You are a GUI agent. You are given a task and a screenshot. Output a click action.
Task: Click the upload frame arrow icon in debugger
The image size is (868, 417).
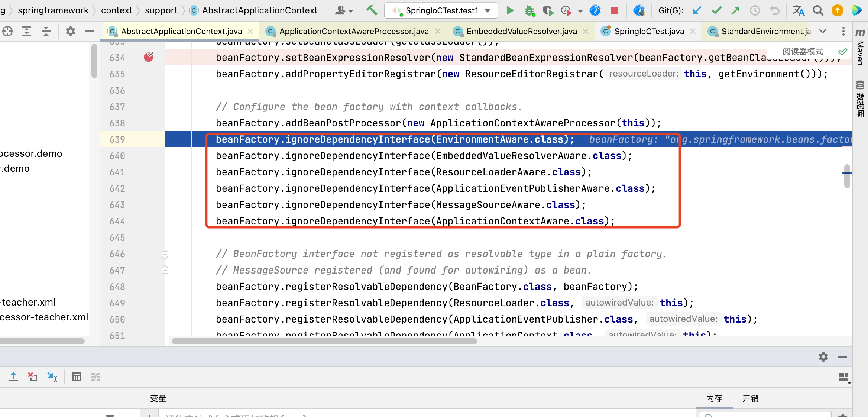coord(13,377)
